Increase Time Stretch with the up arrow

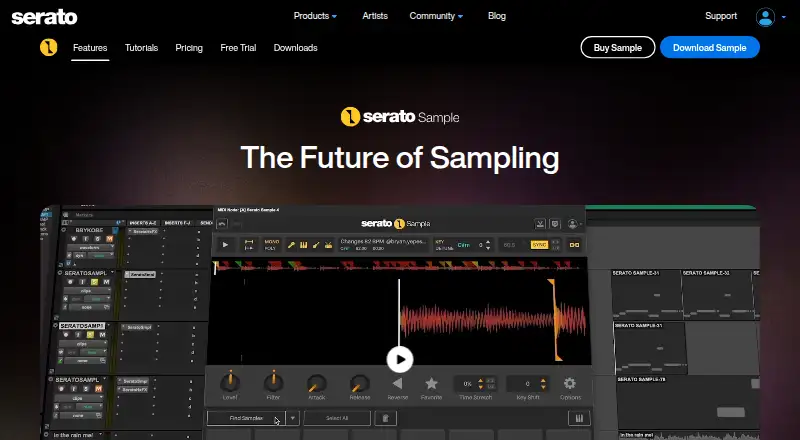pos(480,380)
